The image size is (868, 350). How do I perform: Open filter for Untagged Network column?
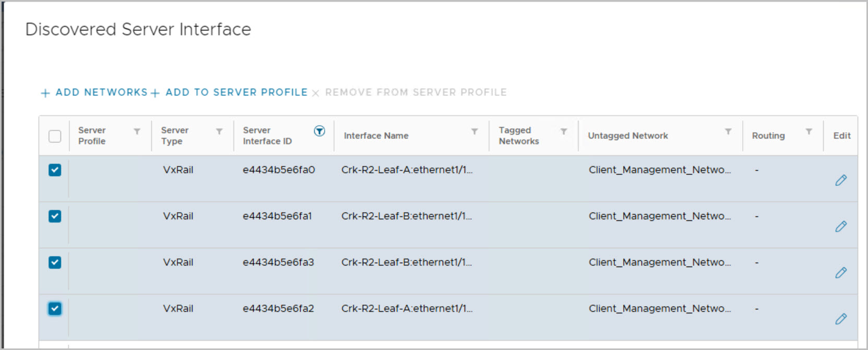(728, 132)
